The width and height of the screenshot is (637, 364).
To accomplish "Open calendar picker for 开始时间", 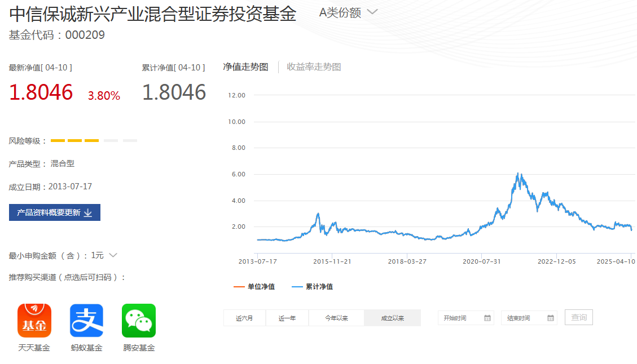I will click(x=487, y=318).
